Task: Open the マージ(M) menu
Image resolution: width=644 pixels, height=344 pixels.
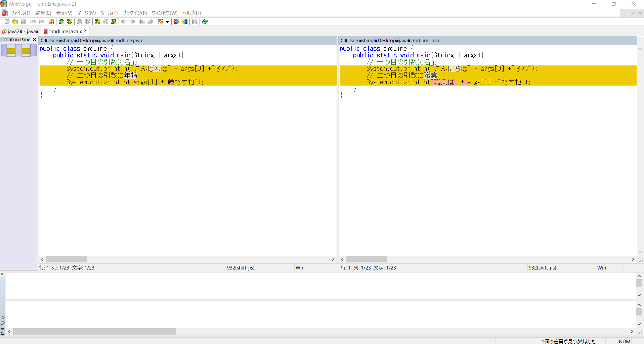Action: coord(87,13)
